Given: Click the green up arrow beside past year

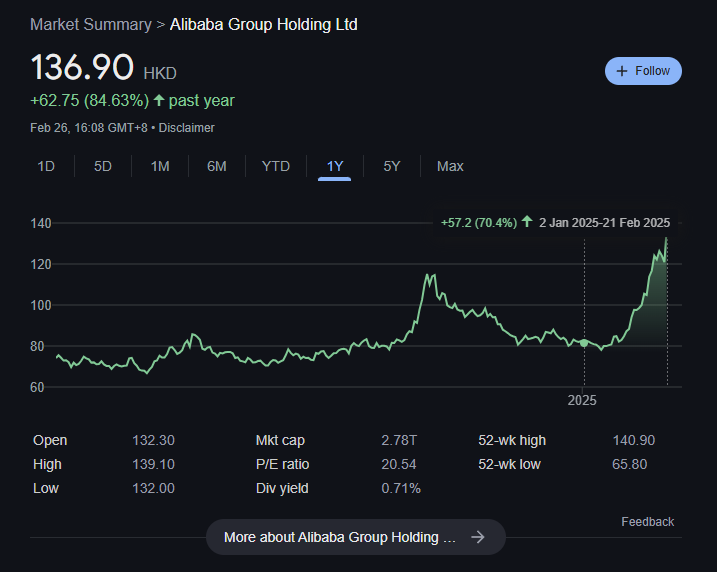Looking at the screenshot, I should tap(159, 100).
